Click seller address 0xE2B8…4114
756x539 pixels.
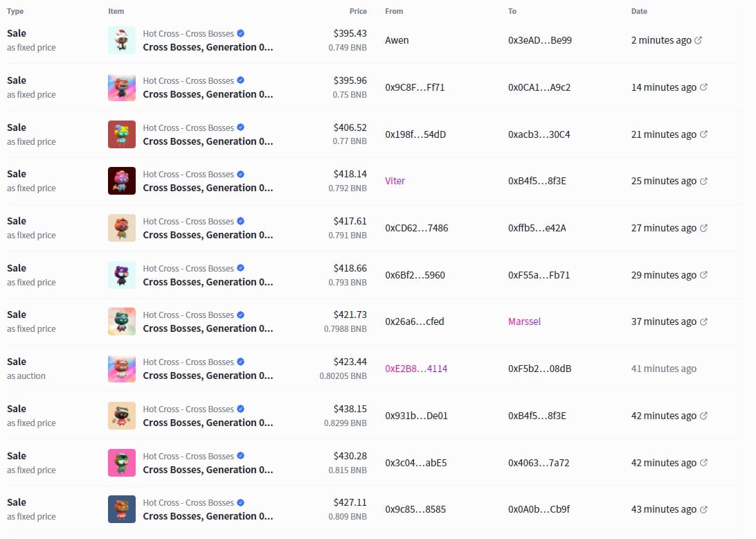(416, 369)
